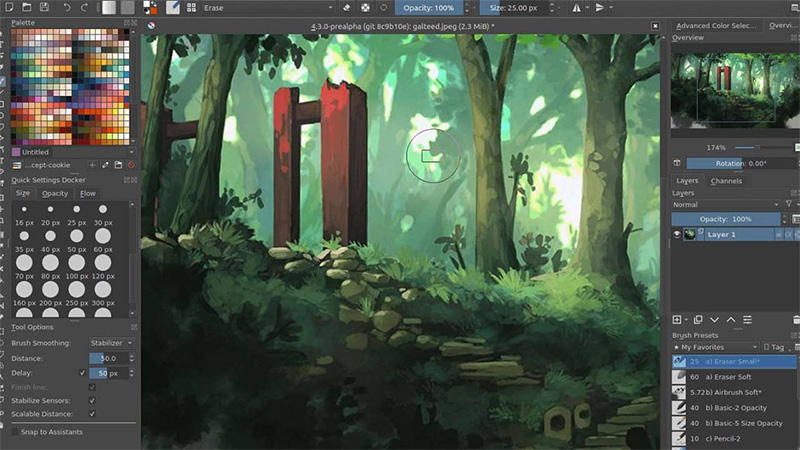The height and width of the screenshot is (450, 800).
Task: Toggle the vertical mirror tool icon
Action: click(599, 8)
